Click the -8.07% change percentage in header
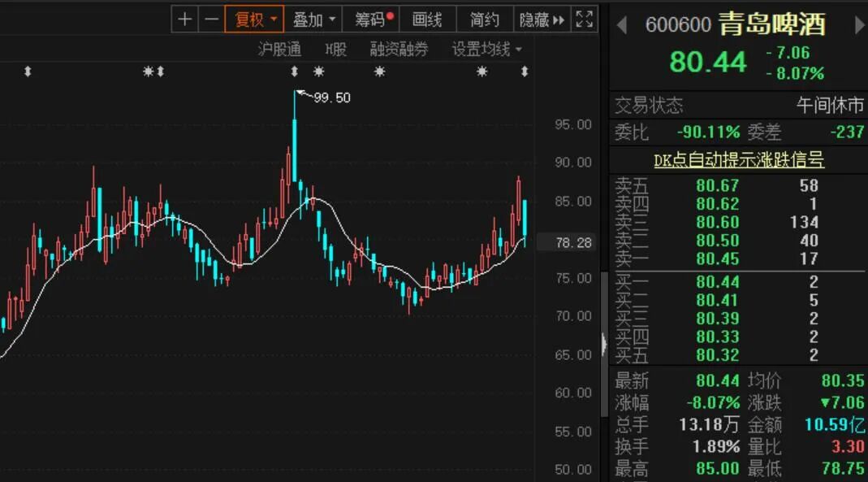Screen dimensions: 868x482 [795, 73]
